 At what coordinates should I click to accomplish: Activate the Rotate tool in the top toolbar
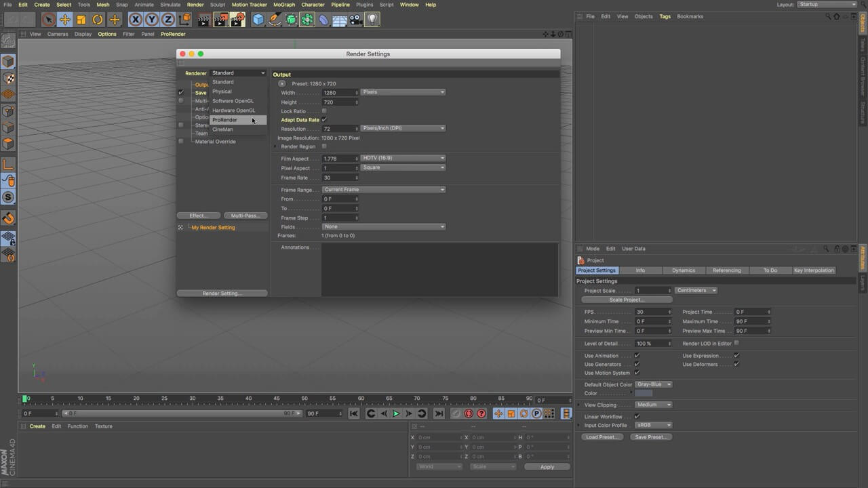tap(98, 20)
